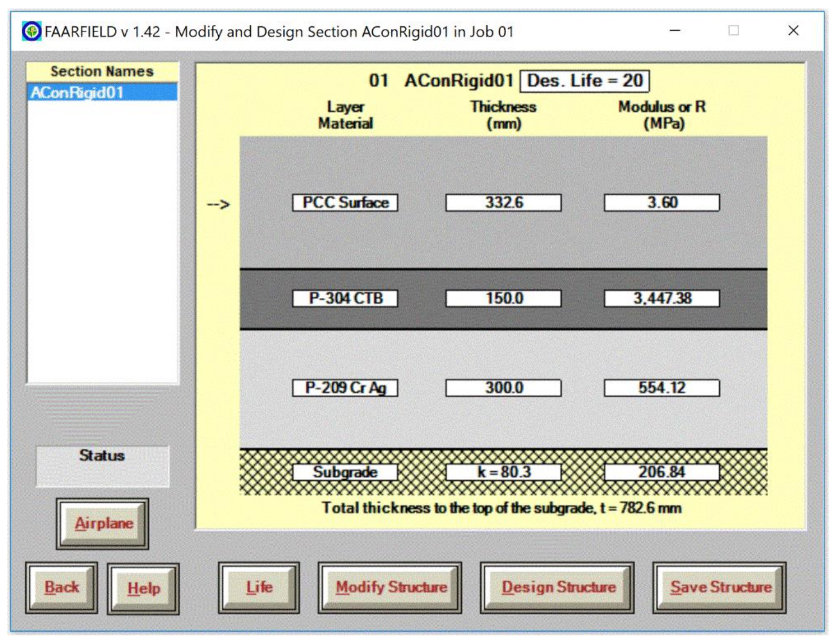Click CTB thickness value 150.0
This screenshot has height=644, width=834.
(x=503, y=298)
